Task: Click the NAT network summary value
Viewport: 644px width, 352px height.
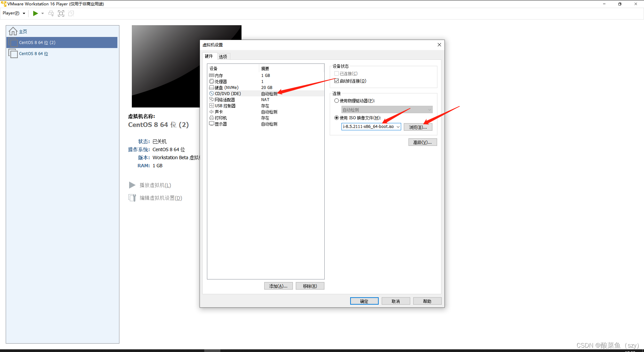Action: click(x=265, y=100)
